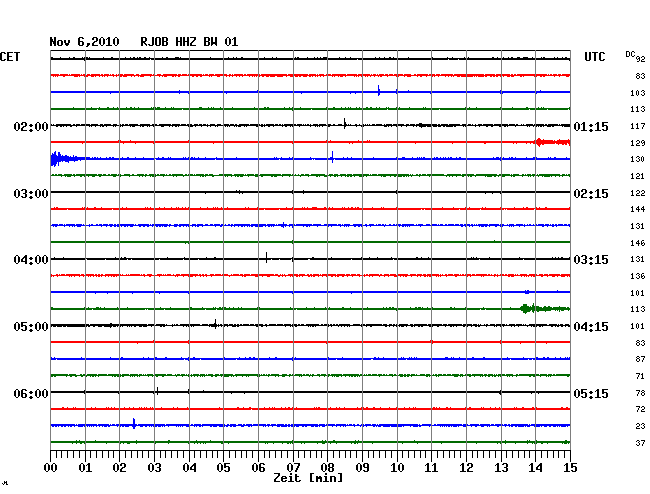Image resolution: width=650 pixels, height=494 pixels.
Task: Click DC value 103
Action: point(638,93)
